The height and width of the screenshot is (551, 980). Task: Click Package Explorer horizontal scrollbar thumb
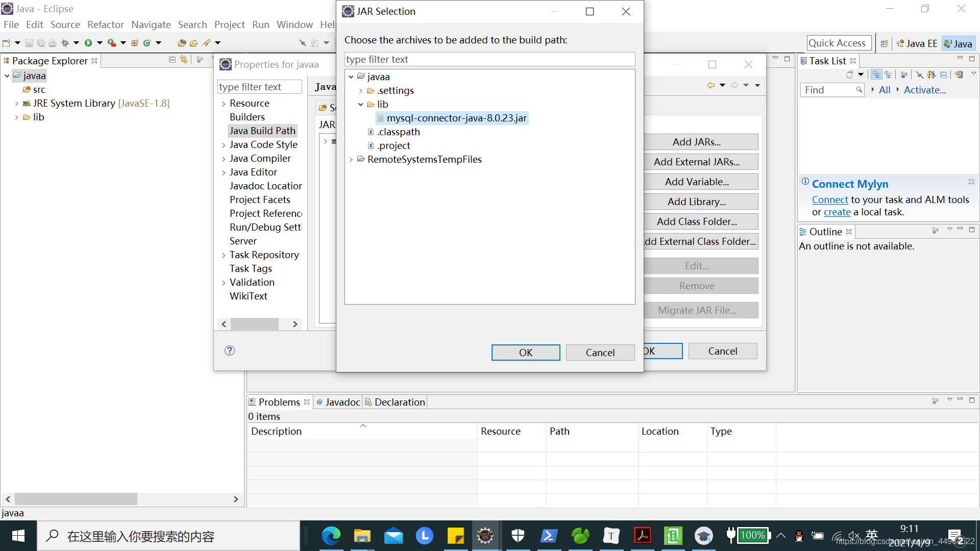pos(76,499)
